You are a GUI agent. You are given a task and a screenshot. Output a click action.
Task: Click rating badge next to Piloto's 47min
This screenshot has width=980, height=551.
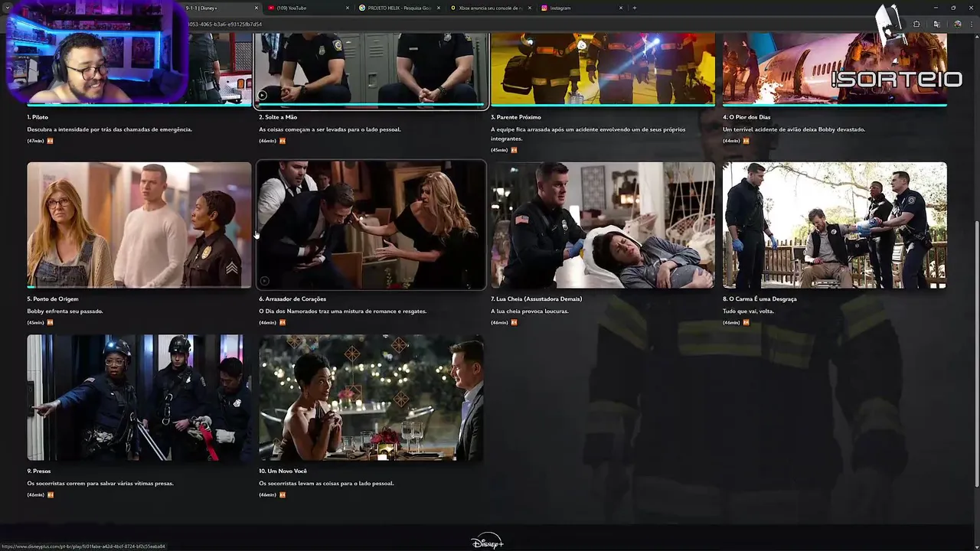[51, 141]
